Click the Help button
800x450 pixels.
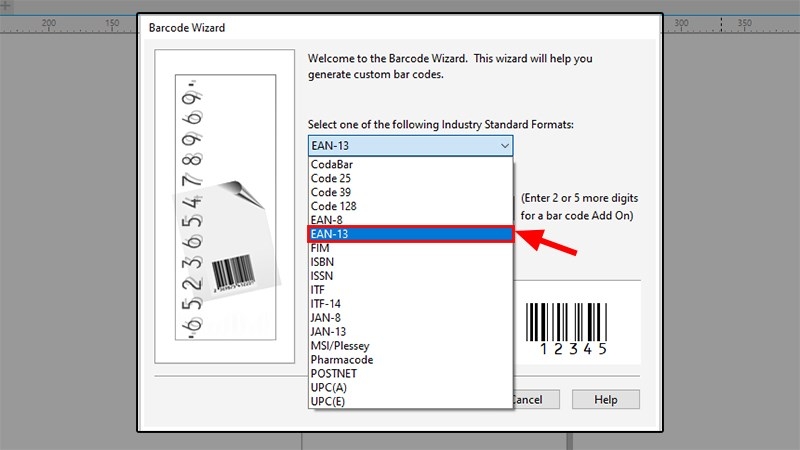pyautogui.click(x=606, y=399)
